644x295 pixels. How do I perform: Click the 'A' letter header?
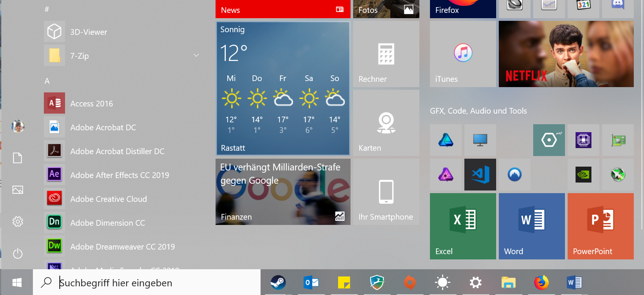click(47, 81)
